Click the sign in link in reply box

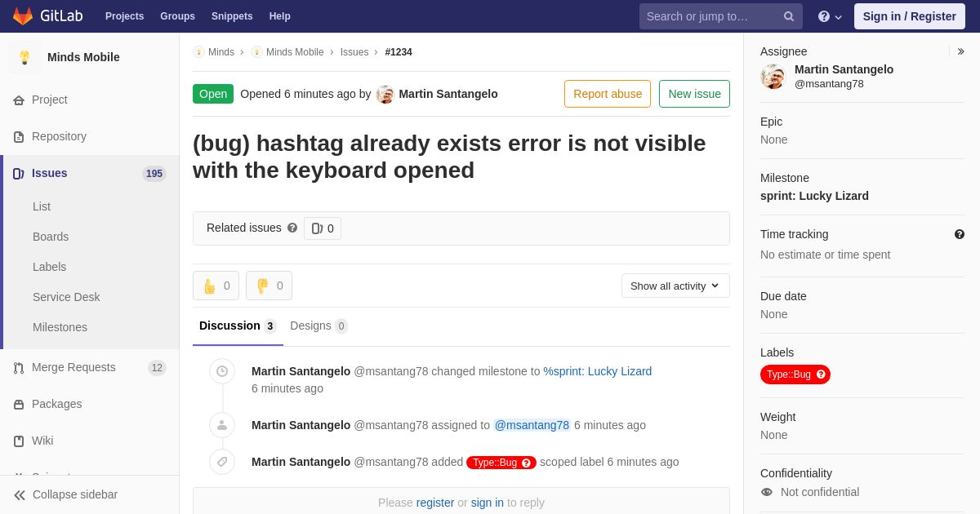click(x=488, y=503)
